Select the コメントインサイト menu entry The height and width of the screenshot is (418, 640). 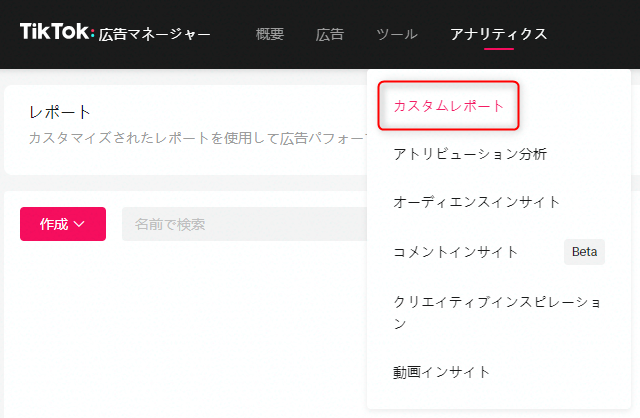coord(456,252)
